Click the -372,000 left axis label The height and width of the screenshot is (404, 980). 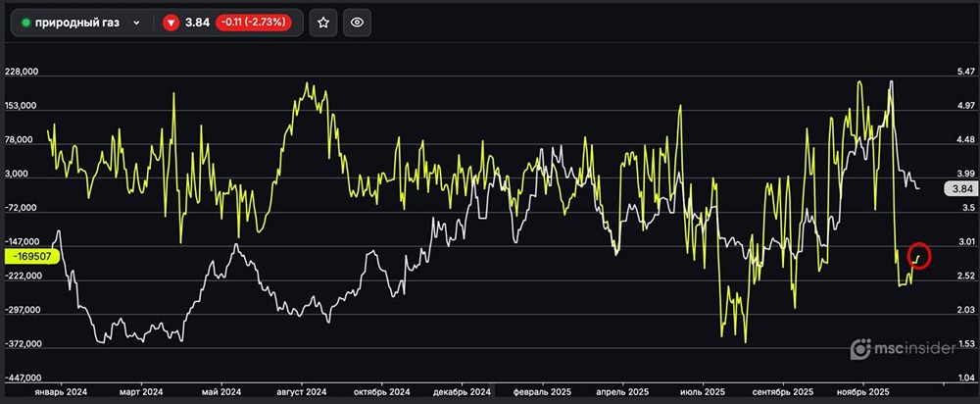coord(22,344)
